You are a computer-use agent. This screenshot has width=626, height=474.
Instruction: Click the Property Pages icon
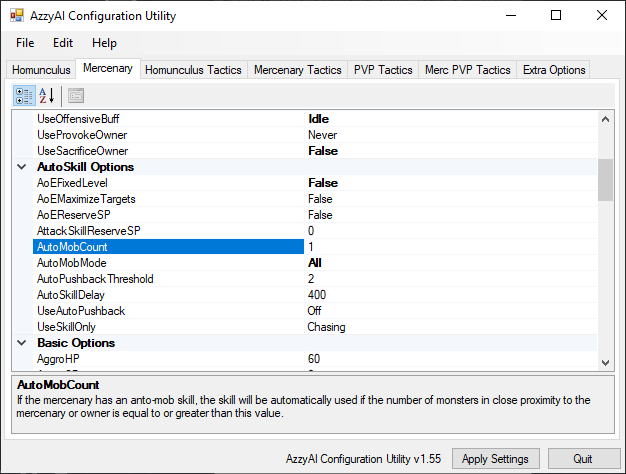pos(76,96)
